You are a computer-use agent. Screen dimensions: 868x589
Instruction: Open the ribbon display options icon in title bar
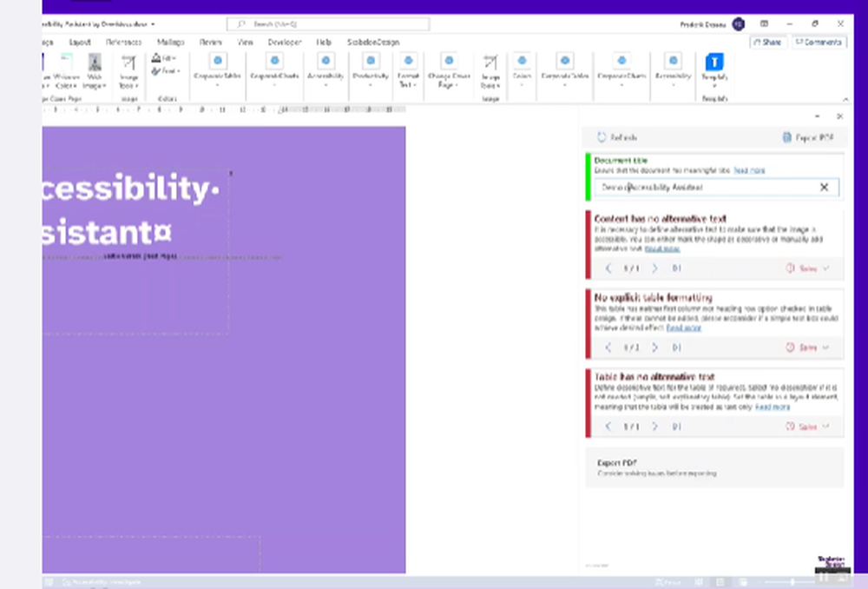[764, 23]
